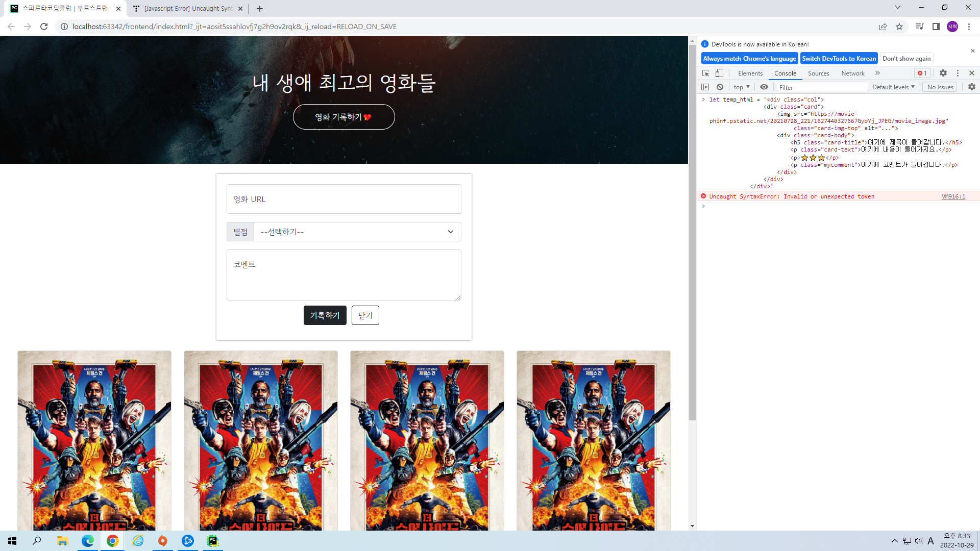Click the browser forward arrow

tap(28, 27)
